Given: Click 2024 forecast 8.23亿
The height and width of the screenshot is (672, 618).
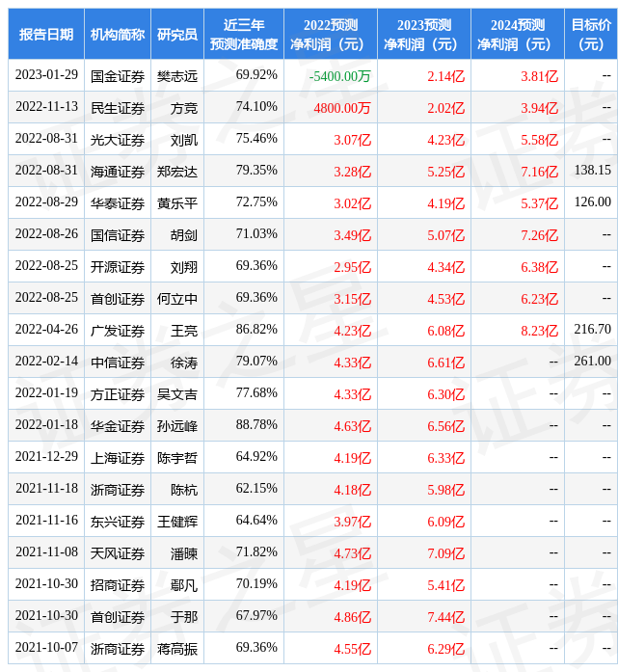Looking at the screenshot, I should [x=540, y=331].
